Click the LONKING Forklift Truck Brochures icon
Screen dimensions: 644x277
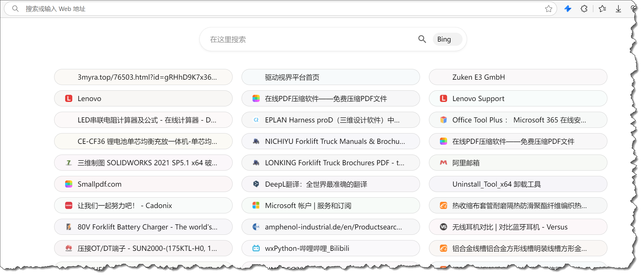[256, 163]
